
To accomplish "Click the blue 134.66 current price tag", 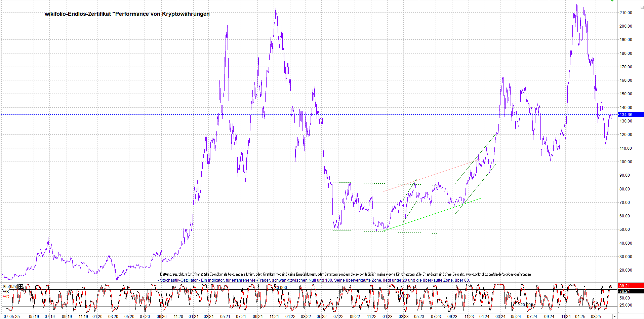I will [630, 115].
